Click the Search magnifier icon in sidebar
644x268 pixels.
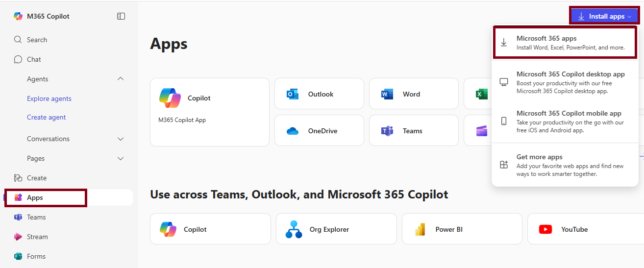pos(18,40)
